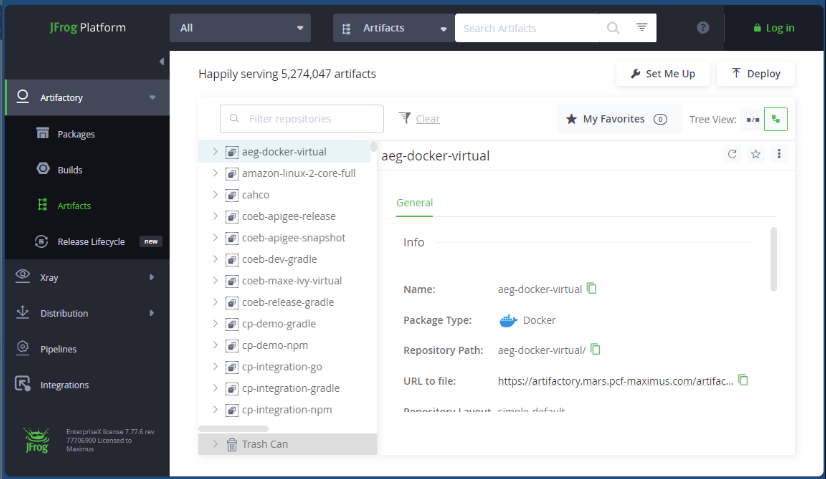Switch Tree View to compact folders mode
The width and height of the screenshot is (826, 479).
[753, 119]
